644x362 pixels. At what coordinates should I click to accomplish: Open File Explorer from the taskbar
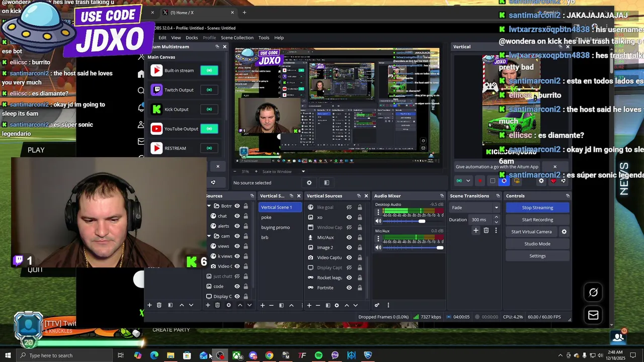(x=171, y=355)
